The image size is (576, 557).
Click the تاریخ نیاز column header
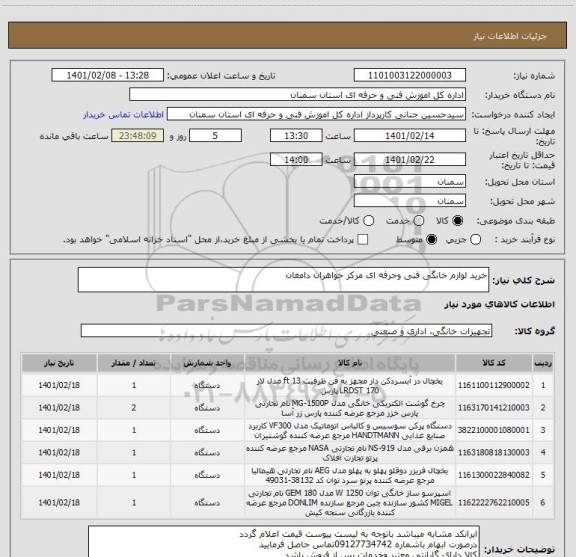[59, 363]
